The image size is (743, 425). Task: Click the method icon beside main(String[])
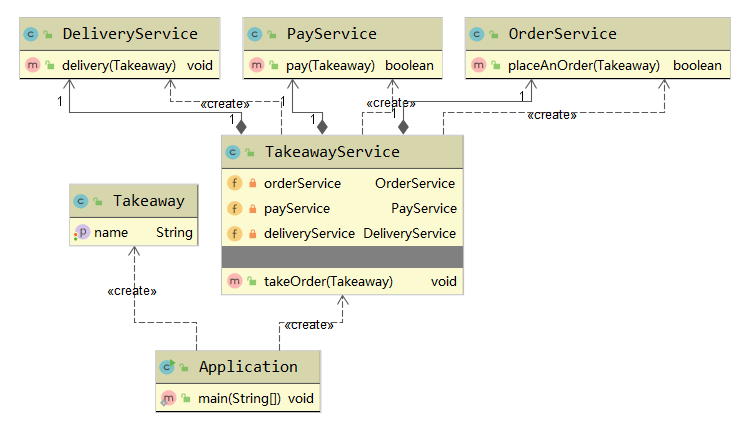pyautogui.click(x=167, y=398)
